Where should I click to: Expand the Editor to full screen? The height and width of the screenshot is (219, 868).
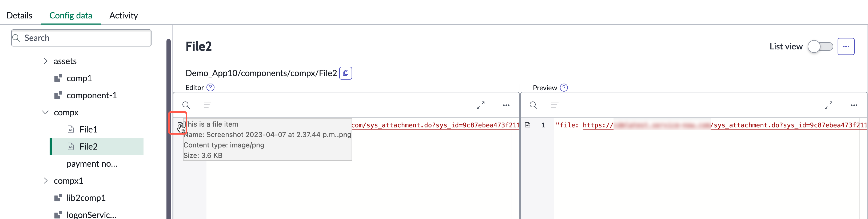click(x=480, y=105)
